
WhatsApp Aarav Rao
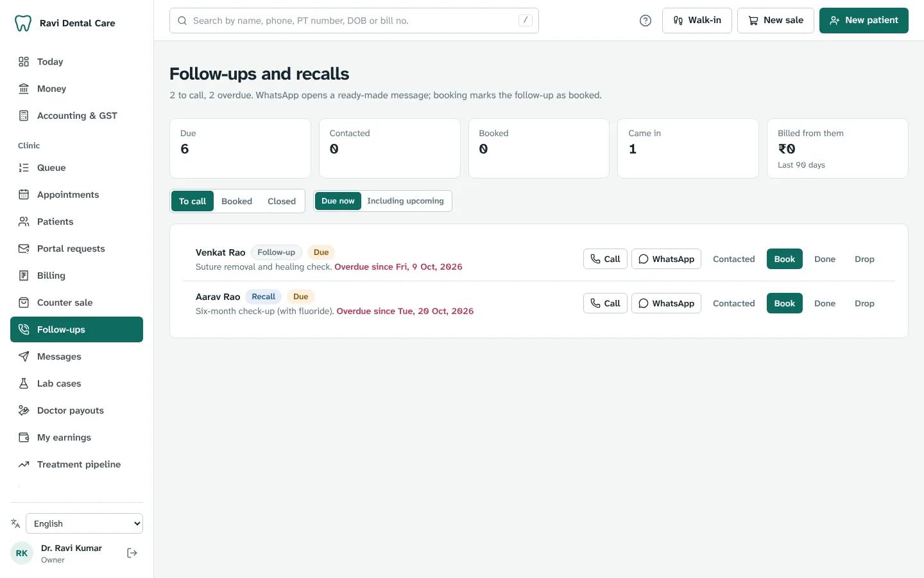666,303
